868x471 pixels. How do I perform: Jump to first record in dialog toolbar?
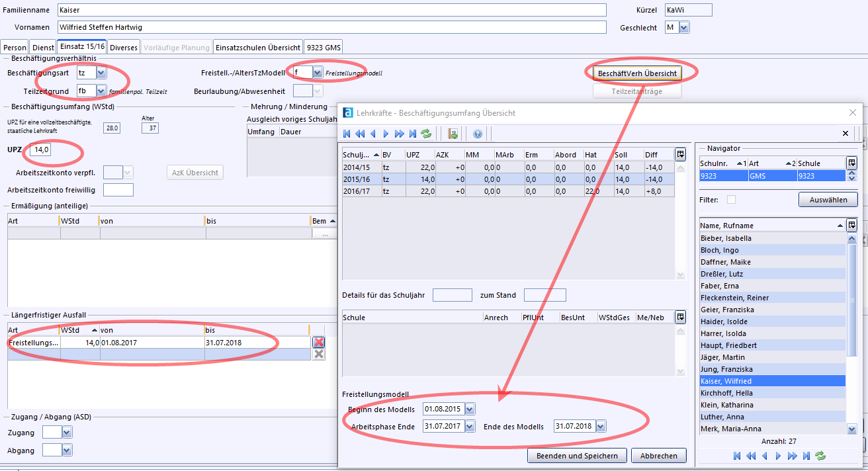pyautogui.click(x=347, y=134)
